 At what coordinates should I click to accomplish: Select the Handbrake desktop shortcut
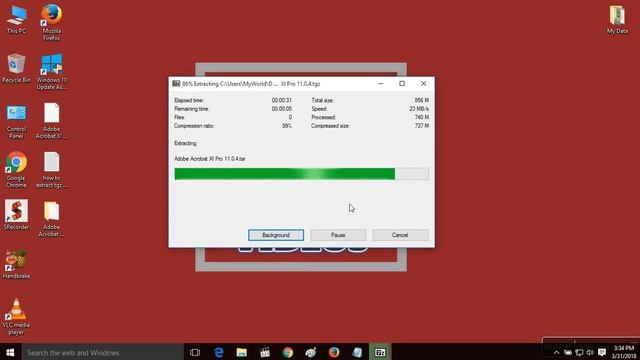[x=16, y=264]
